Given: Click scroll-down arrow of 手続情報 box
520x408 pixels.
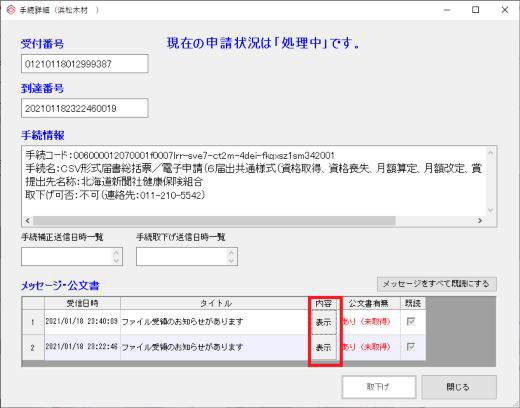Looking at the screenshot, I should coord(490,210).
